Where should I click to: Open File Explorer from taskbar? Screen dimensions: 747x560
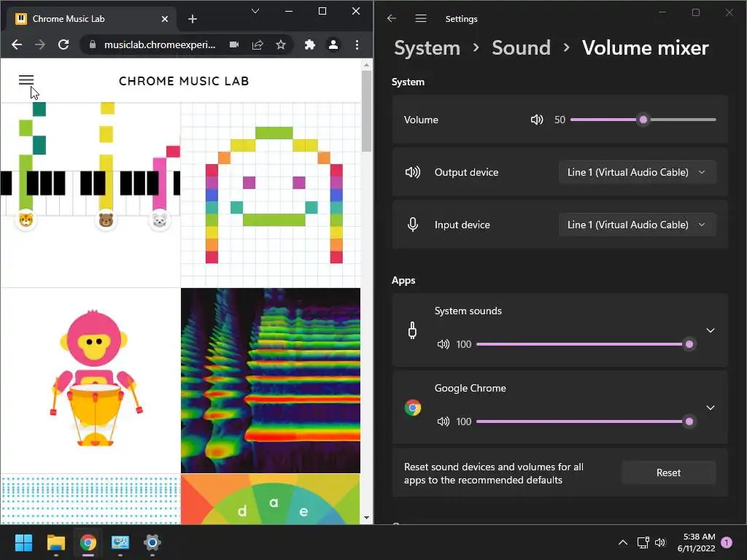pos(55,542)
